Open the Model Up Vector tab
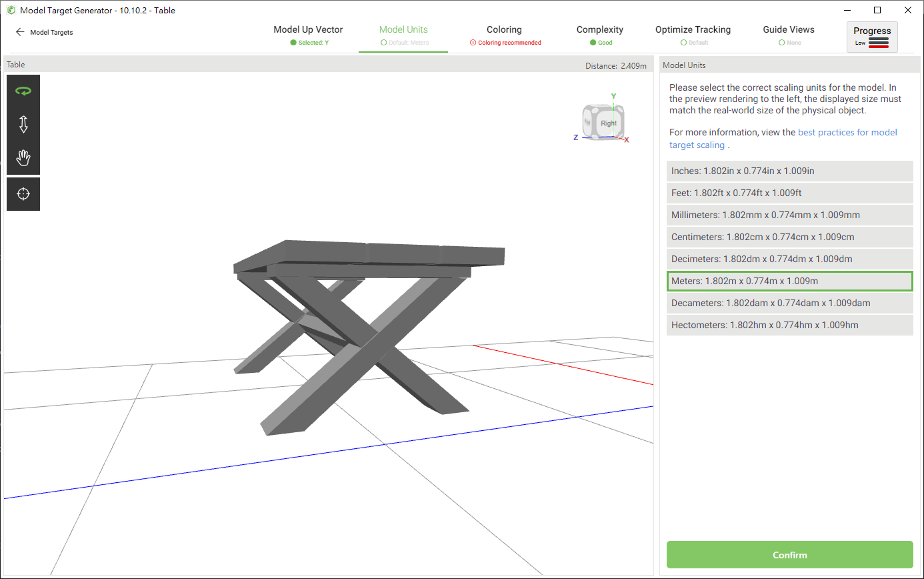 coord(308,35)
